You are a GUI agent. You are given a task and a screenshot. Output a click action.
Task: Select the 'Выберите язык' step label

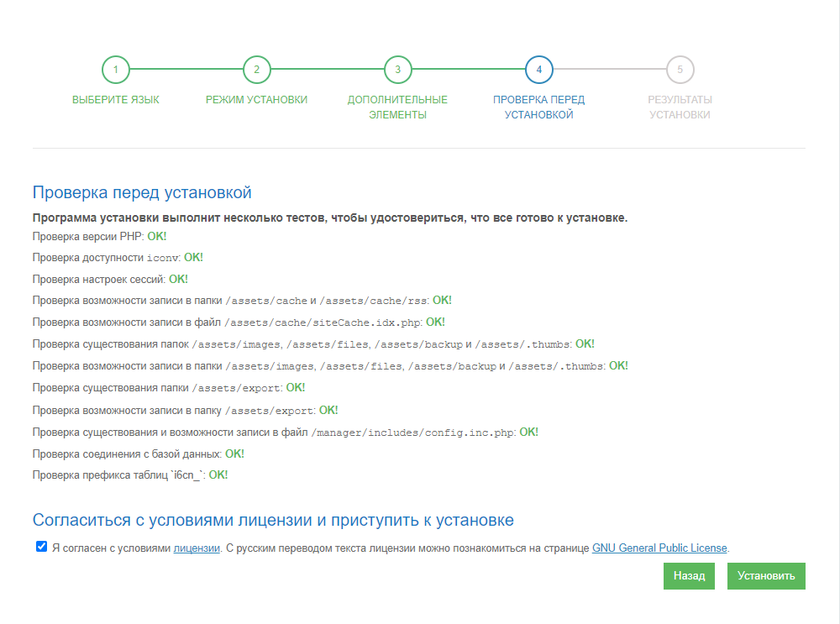click(116, 100)
